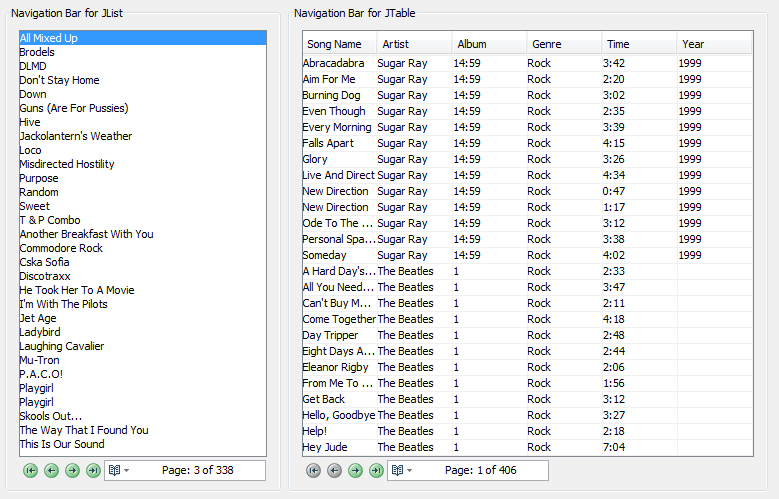
Task: Select the 'Falls Apart' song cell
Action: [x=339, y=143]
